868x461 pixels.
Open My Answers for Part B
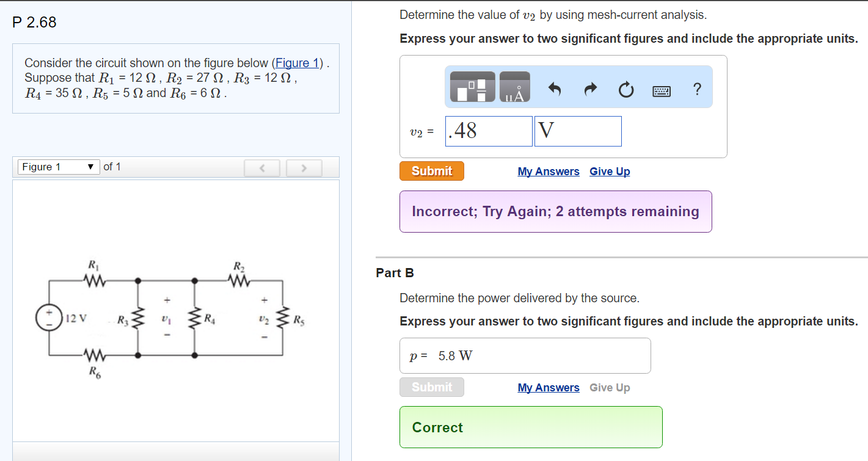(x=549, y=388)
